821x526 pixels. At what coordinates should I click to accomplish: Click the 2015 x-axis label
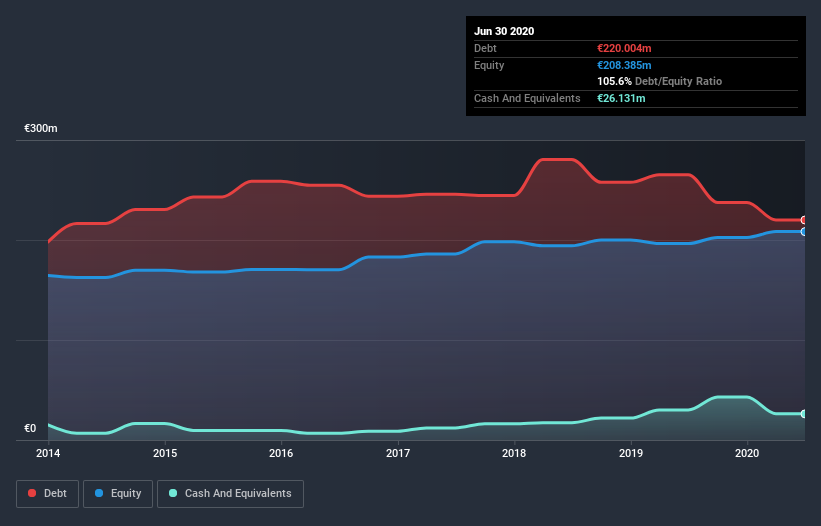point(165,453)
